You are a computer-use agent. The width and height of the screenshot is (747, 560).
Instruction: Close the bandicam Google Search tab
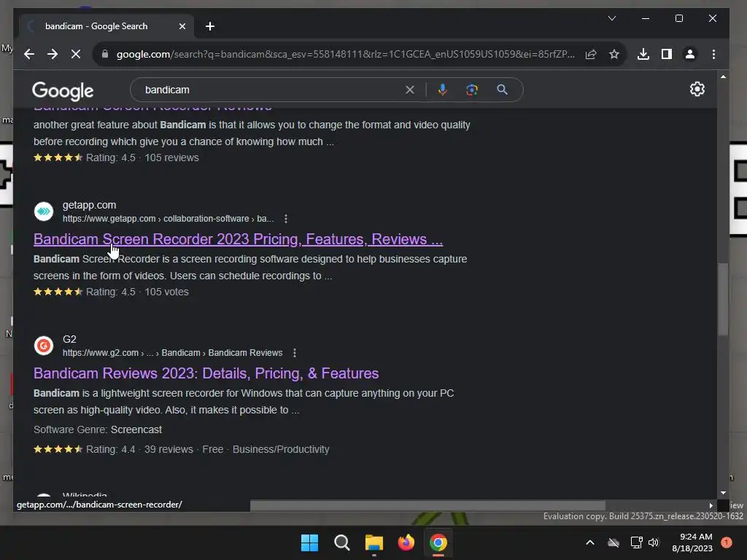(x=182, y=26)
